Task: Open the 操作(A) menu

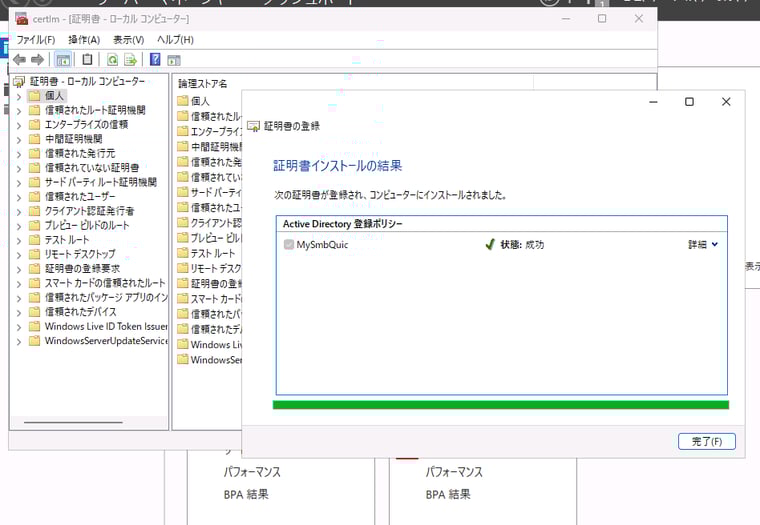Action: click(x=83, y=39)
